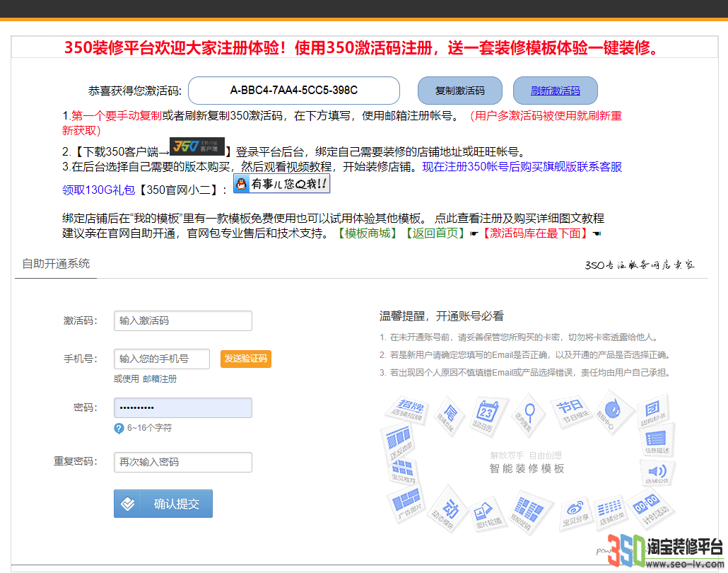Click the 宝贝分享 share icon
Viewport: 728px width, 573px height.
point(576,513)
